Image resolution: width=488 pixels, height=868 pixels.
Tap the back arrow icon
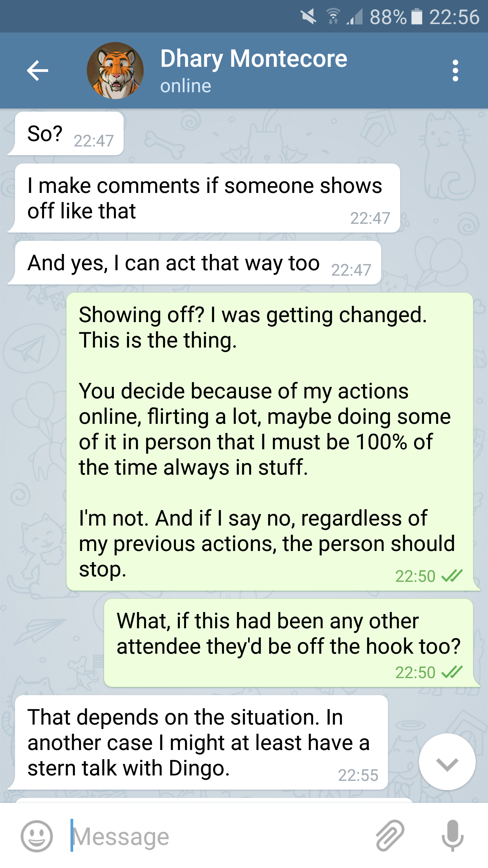pos(37,71)
